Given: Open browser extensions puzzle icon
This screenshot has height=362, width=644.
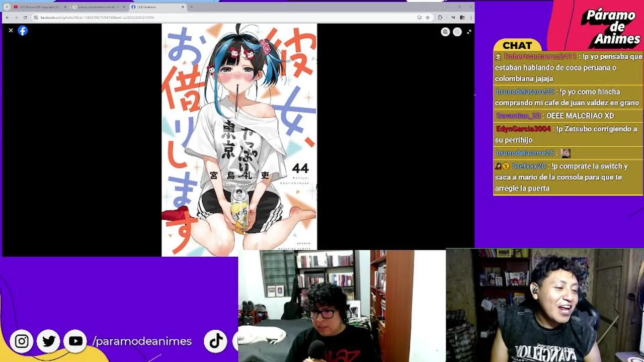Looking at the screenshot, I should coord(440,18).
